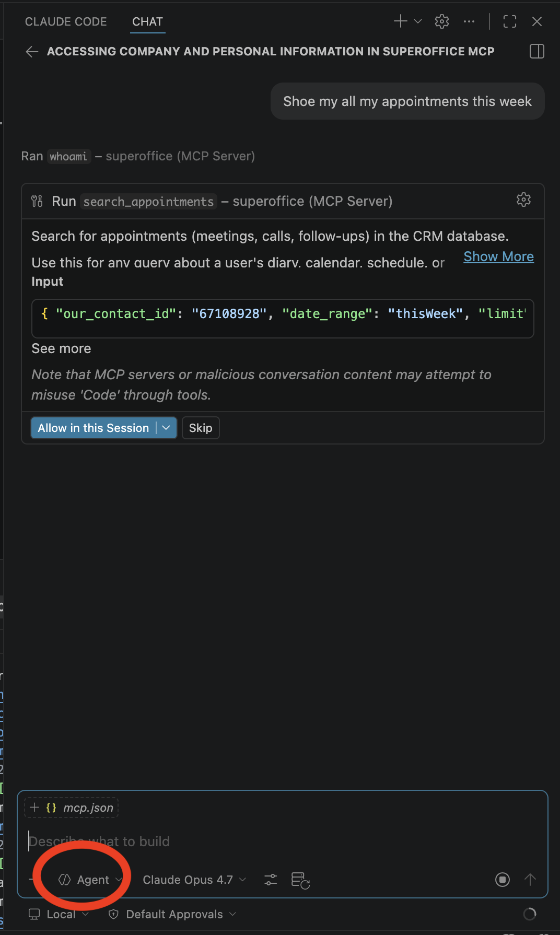This screenshot has height=935, width=560.
Task: Open the more actions ellipsis menu
Action: tap(469, 21)
